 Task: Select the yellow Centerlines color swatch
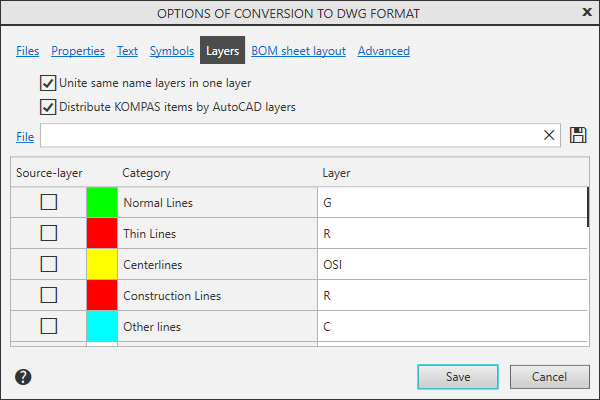pos(102,265)
